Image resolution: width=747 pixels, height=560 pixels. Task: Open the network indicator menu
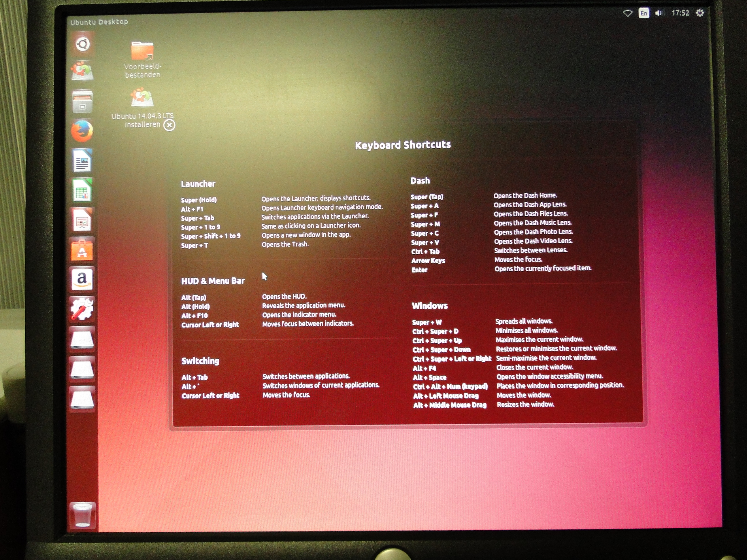point(627,14)
